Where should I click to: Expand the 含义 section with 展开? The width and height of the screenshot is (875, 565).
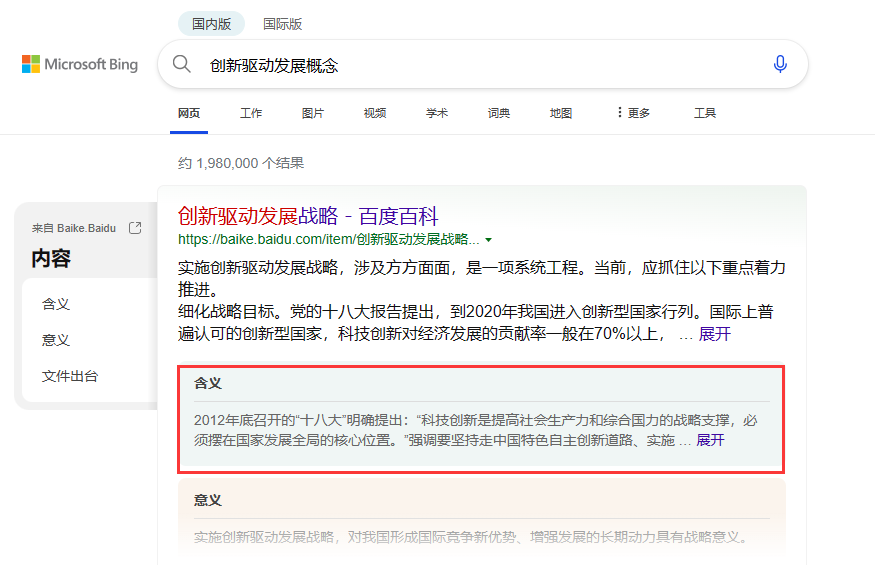tap(710, 440)
